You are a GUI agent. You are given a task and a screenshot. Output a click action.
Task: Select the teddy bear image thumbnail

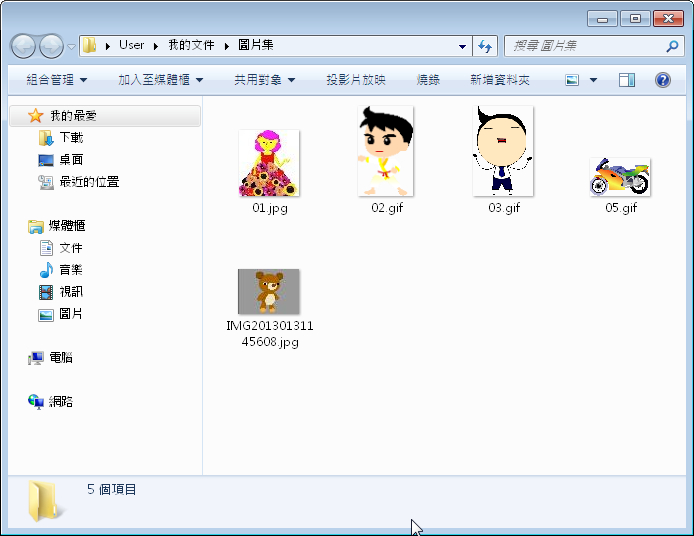pyautogui.click(x=269, y=291)
